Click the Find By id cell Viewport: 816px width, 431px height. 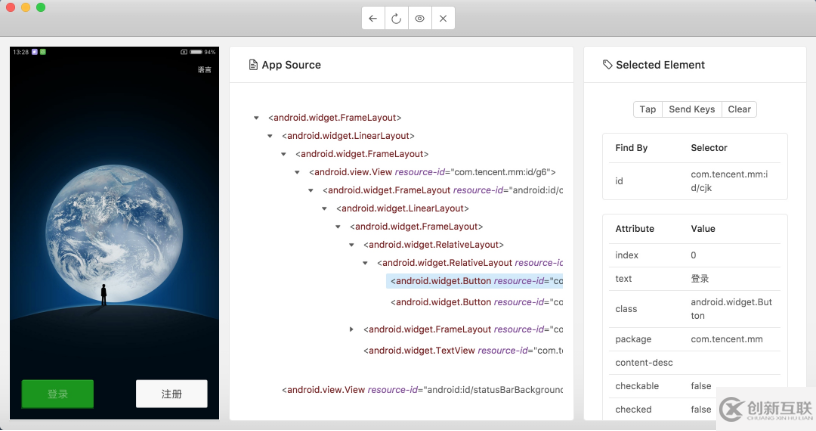coord(619,181)
